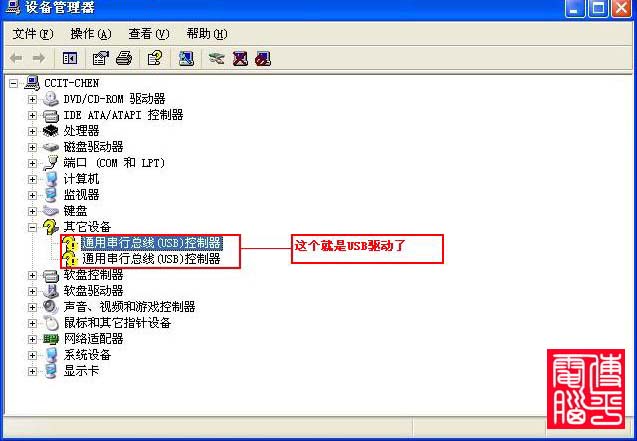
Task: Select the 端口 (COM 和 LPT) item
Action: [x=114, y=163]
